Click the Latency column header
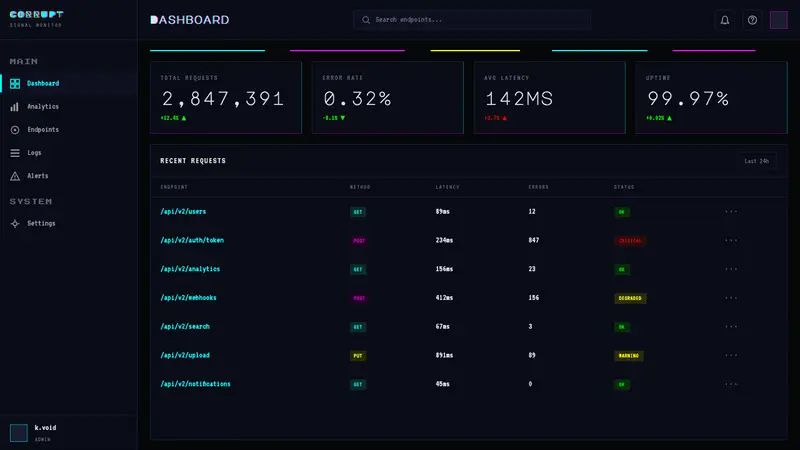 point(447,187)
